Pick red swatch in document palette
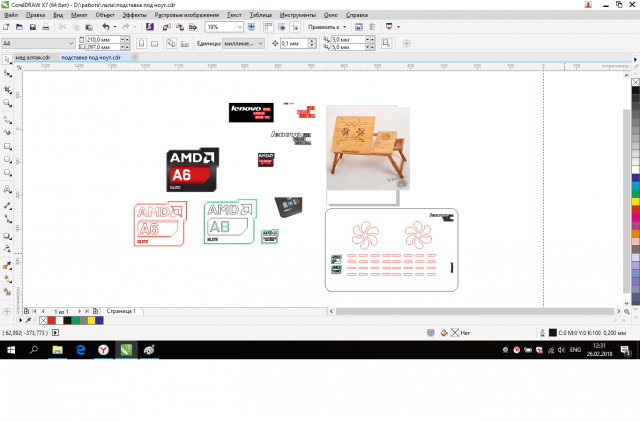The height and width of the screenshot is (421, 640). (x=51, y=321)
